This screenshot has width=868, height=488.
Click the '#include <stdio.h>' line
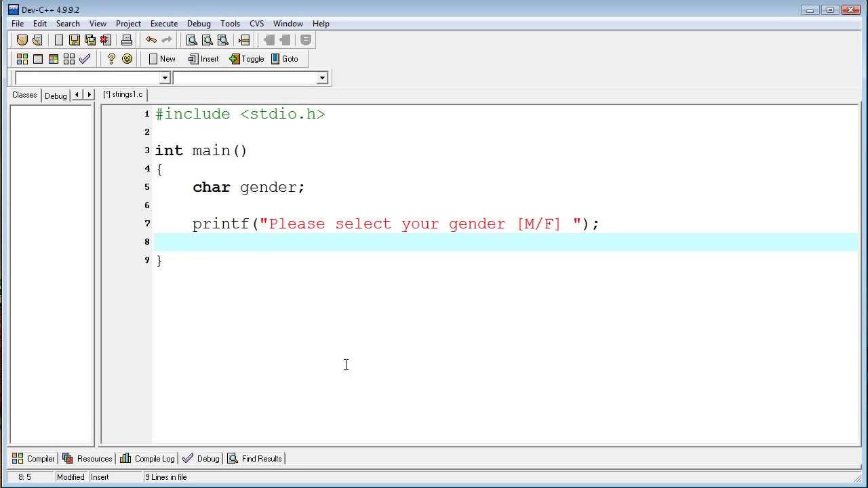[240, 114]
